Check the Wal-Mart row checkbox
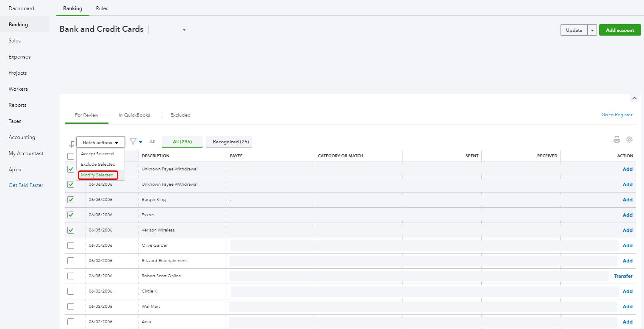644x329 pixels. click(x=71, y=307)
